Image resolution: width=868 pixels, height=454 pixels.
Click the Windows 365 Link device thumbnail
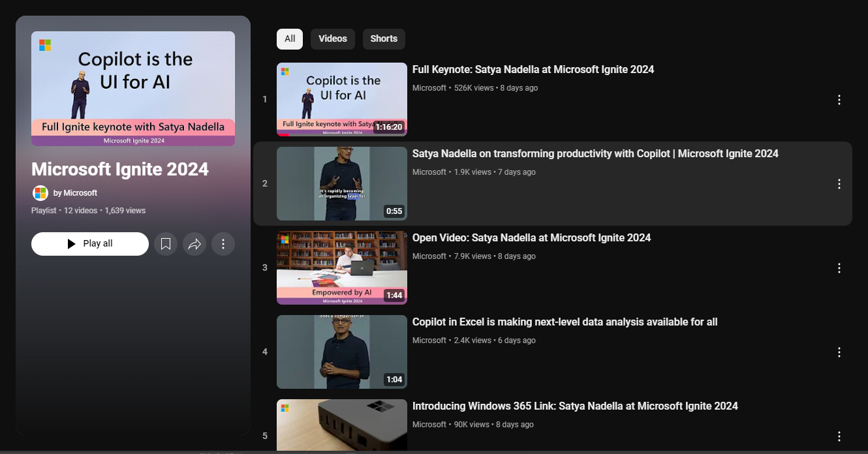342,425
